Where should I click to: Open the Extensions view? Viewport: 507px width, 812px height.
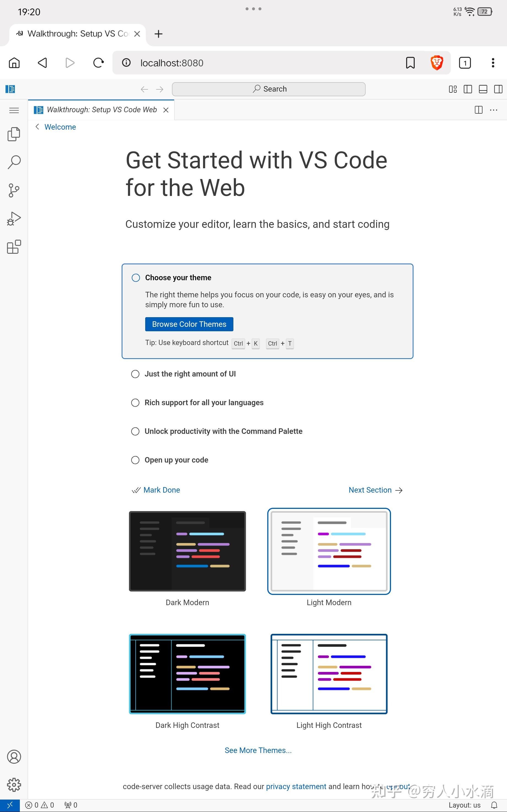[14, 247]
